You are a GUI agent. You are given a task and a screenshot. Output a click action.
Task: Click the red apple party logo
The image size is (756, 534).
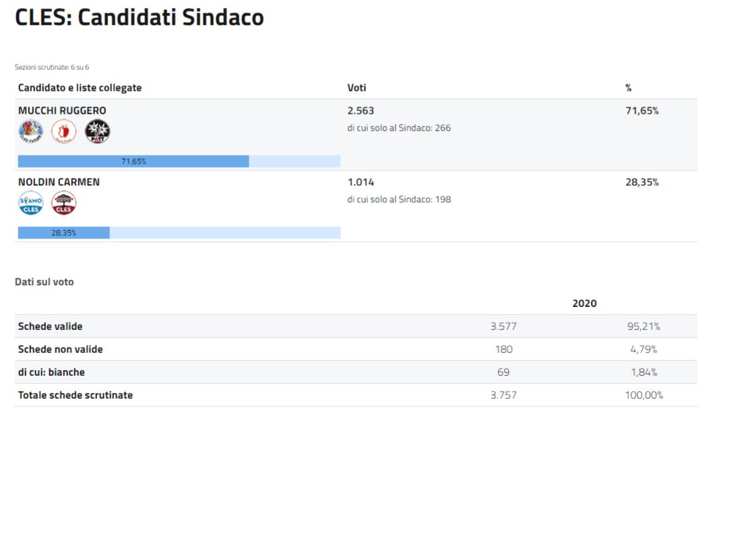point(64,131)
